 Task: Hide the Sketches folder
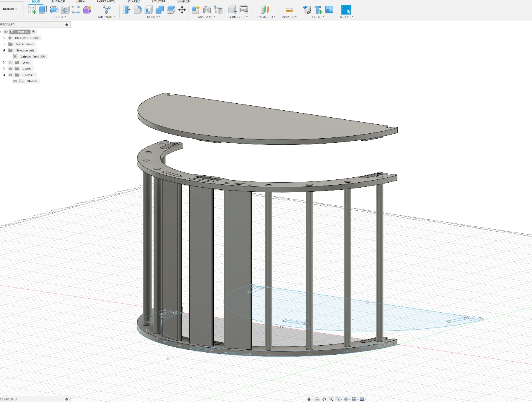pyautogui.click(x=10, y=75)
